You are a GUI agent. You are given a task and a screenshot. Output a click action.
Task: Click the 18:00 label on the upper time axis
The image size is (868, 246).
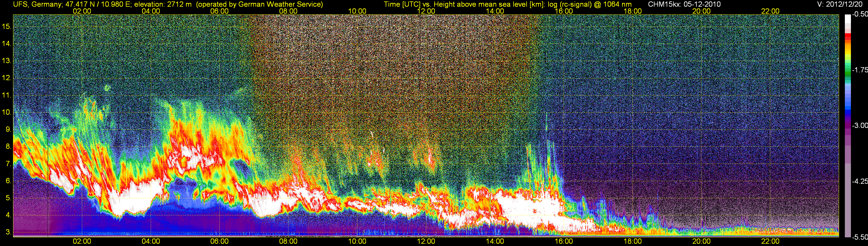coord(633,11)
